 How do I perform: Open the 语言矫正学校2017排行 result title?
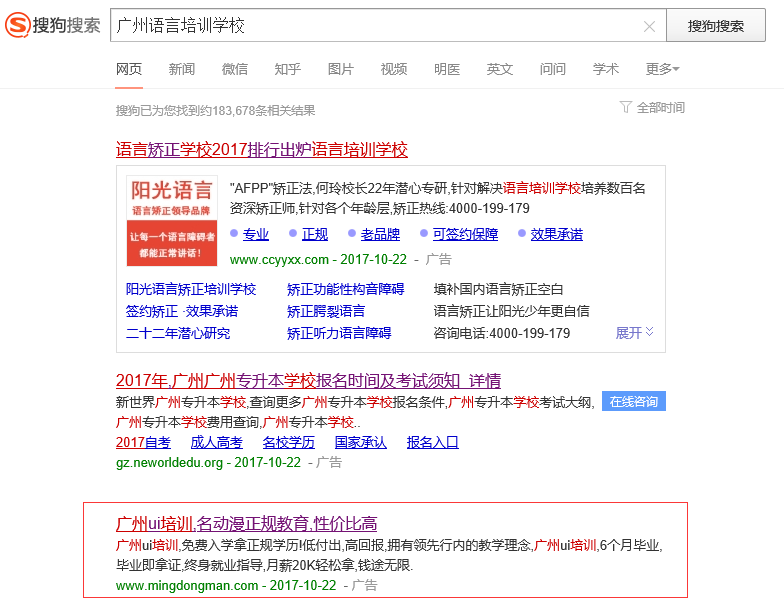pos(262,150)
